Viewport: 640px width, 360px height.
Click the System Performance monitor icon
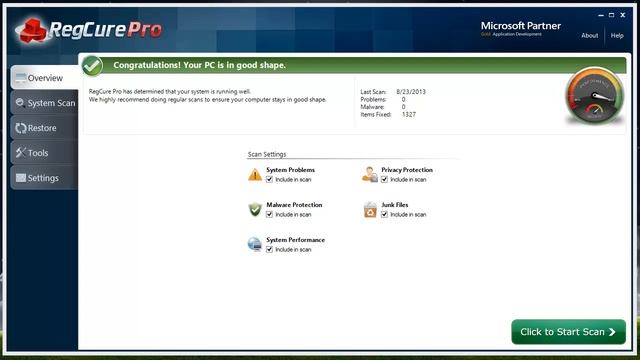click(x=255, y=244)
